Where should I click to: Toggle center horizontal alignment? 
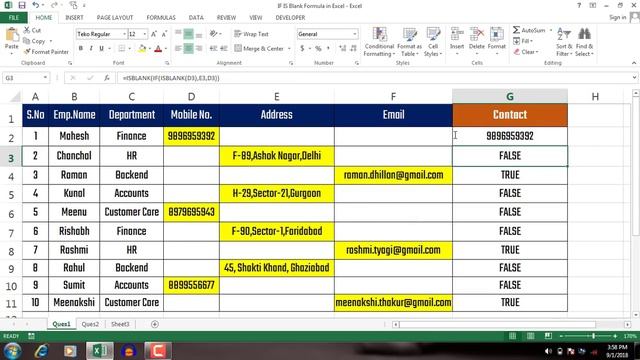(188, 49)
